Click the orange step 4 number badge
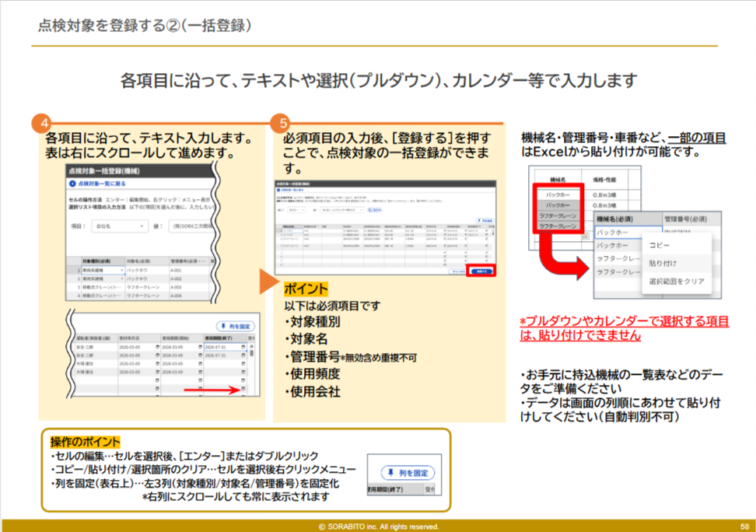Image resolution: width=756 pixels, height=532 pixels. click(x=44, y=123)
